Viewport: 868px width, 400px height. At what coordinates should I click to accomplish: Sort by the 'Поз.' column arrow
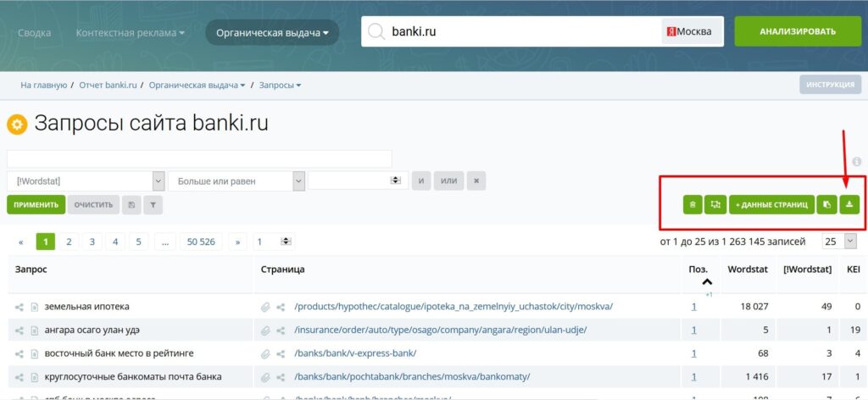click(x=707, y=281)
